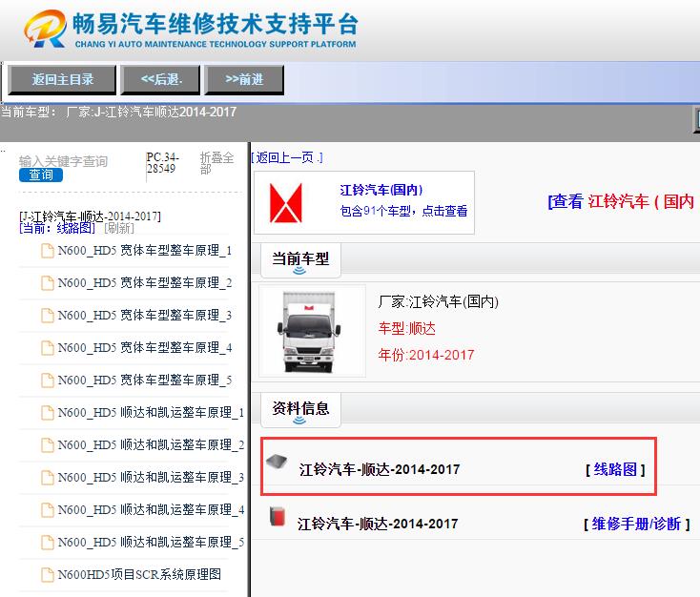
Task: Click the blue 查询 search button
Action: tap(41, 175)
